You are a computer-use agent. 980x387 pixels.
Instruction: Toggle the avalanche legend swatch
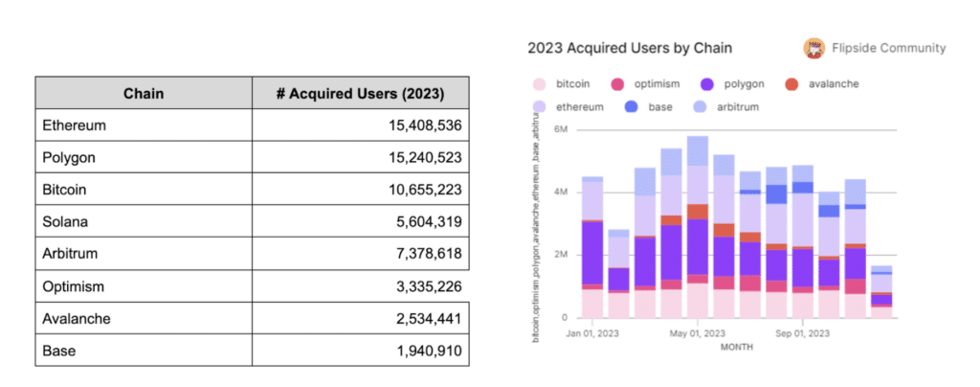click(791, 83)
